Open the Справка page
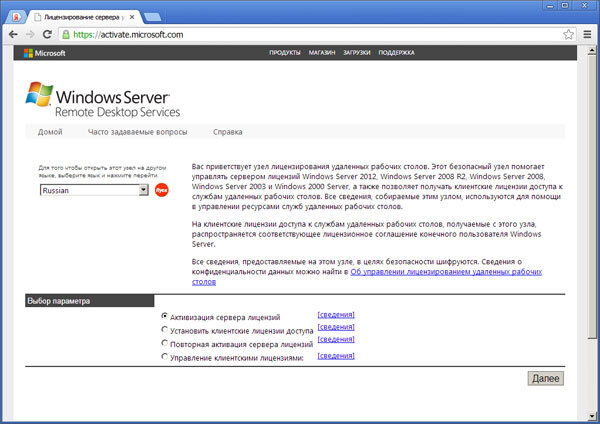Screen dimensions: 600x424 coord(228,132)
